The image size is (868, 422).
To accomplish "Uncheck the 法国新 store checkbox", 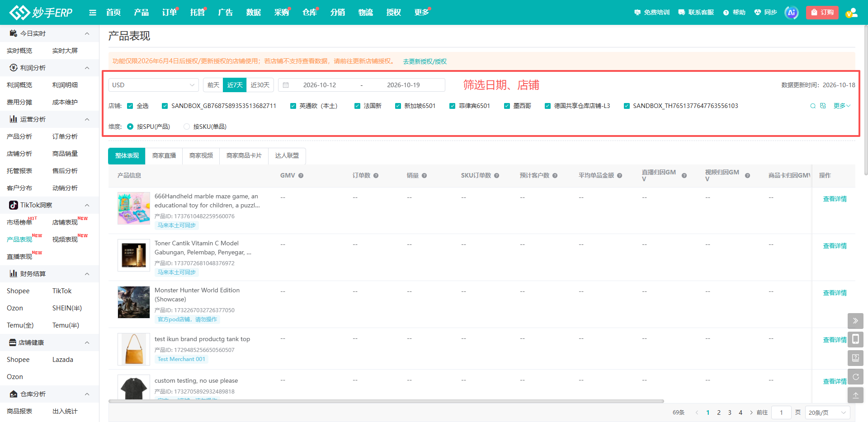I will point(357,106).
